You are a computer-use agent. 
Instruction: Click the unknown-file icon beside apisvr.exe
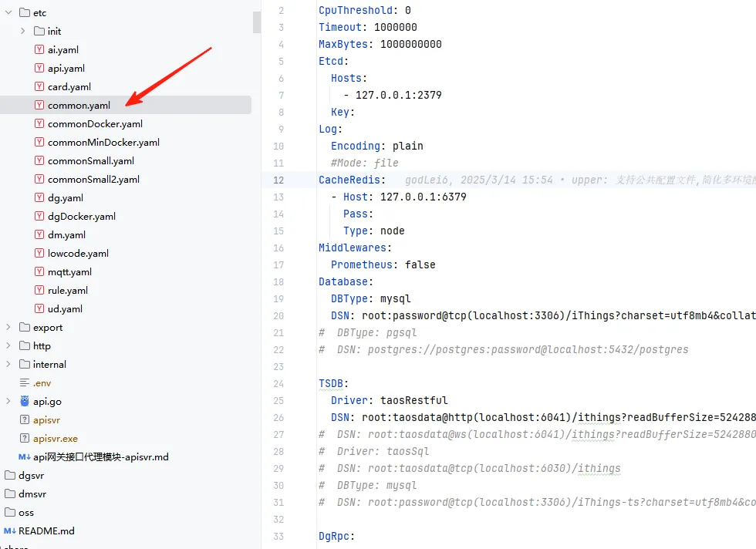click(25, 438)
